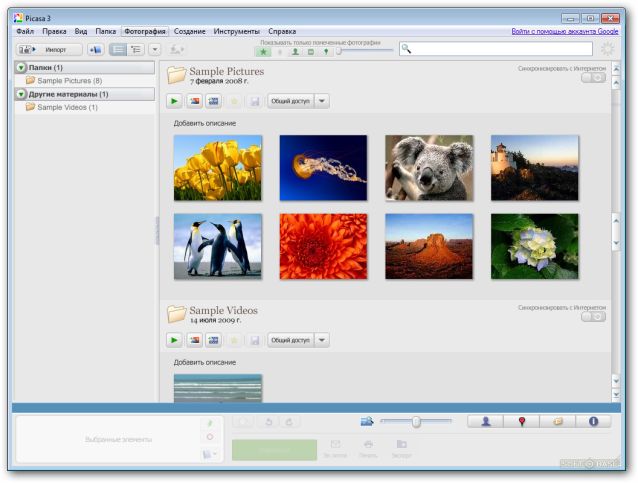Create photo collage from Sample Pictures
This screenshot has width=638, height=483.
tap(194, 101)
